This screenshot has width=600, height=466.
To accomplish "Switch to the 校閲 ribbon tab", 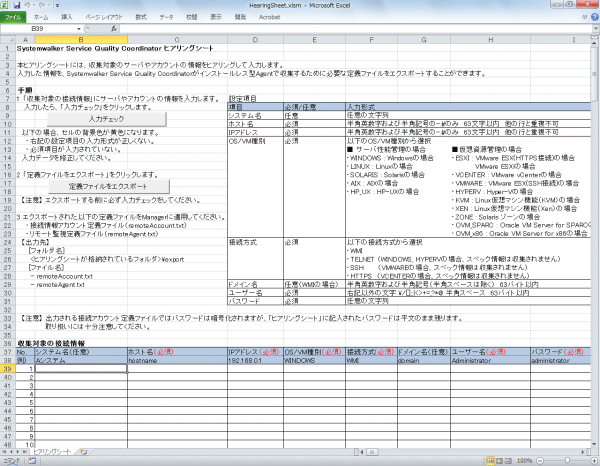I will tap(191, 17).
